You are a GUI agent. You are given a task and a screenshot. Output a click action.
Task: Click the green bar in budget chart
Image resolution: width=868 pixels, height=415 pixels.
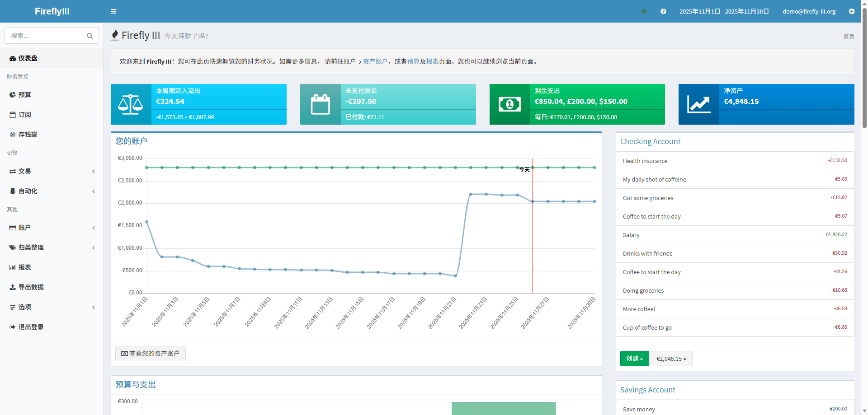tap(503, 408)
